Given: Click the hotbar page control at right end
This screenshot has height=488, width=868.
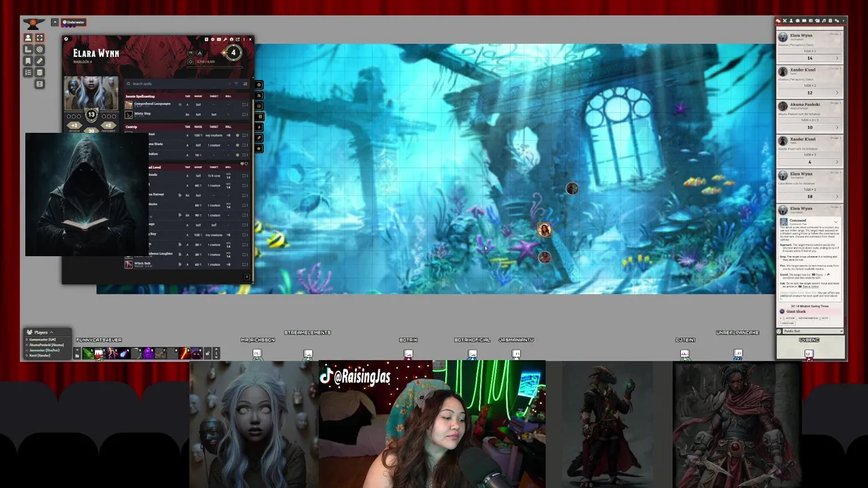Looking at the screenshot, I should pyautogui.click(x=216, y=353).
